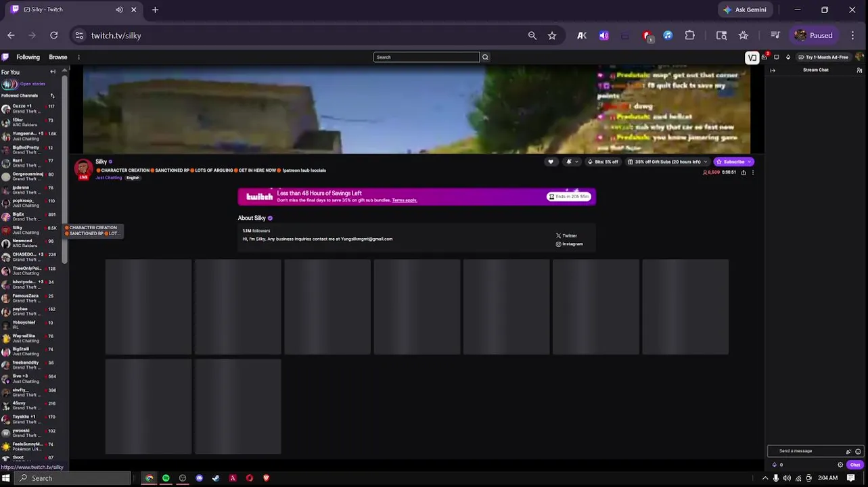The width and height of the screenshot is (868, 487).
Task: Open the Just Chatting category link
Action: [108, 178]
